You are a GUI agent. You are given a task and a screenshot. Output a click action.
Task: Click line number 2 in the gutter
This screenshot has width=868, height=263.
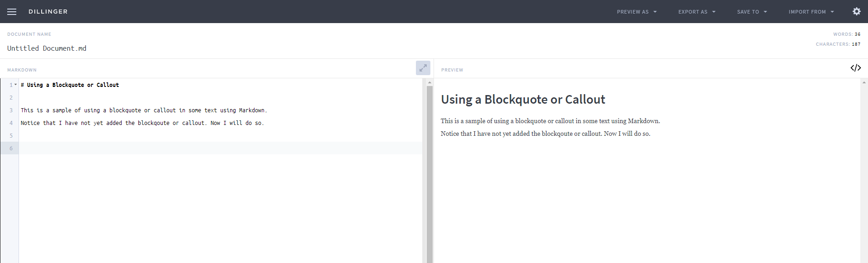11,97
